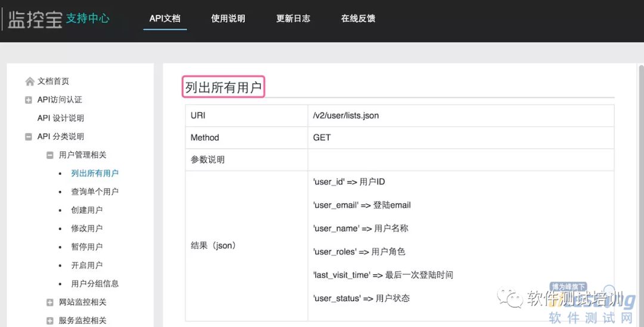The height and width of the screenshot is (327, 644).
Task: Open the 创建用户 doc page
Action: (x=86, y=210)
